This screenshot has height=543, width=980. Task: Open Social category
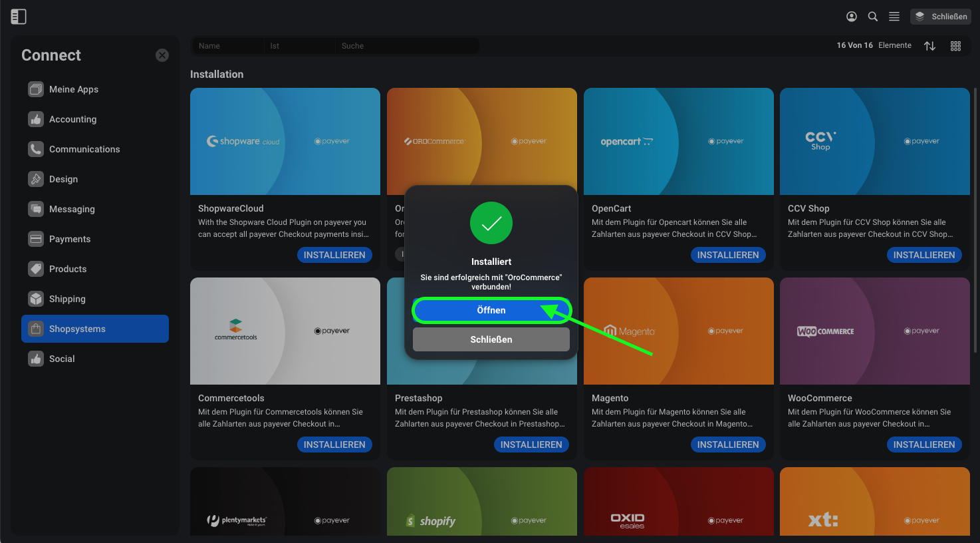click(x=95, y=359)
